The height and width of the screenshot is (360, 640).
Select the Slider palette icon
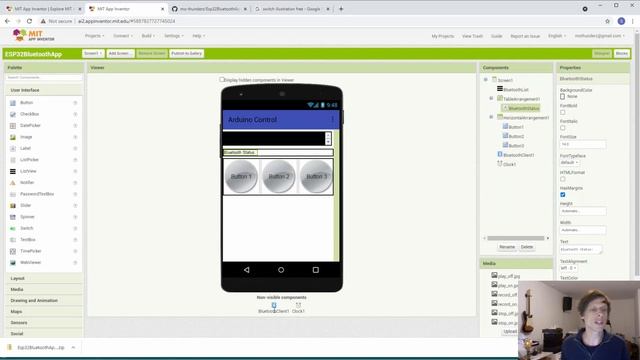click(x=13, y=206)
